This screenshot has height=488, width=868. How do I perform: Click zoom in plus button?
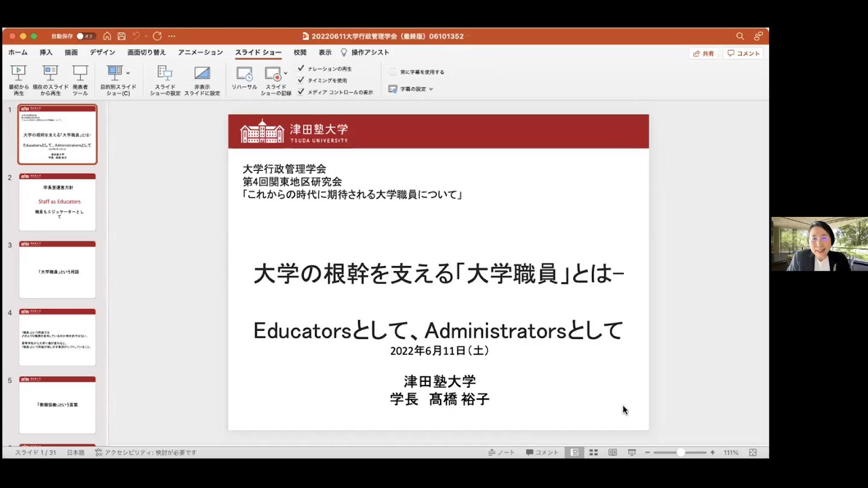click(x=712, y=452)
